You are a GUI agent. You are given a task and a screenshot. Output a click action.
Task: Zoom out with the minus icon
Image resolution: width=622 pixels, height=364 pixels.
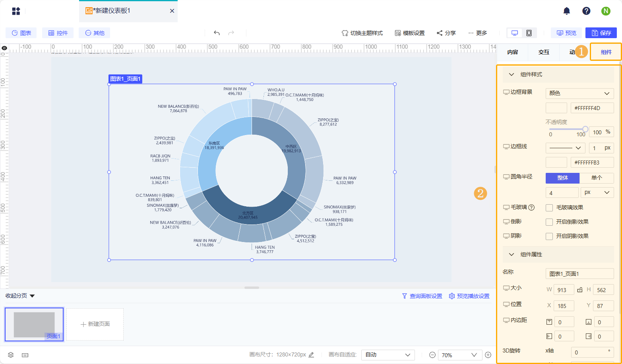432,355
